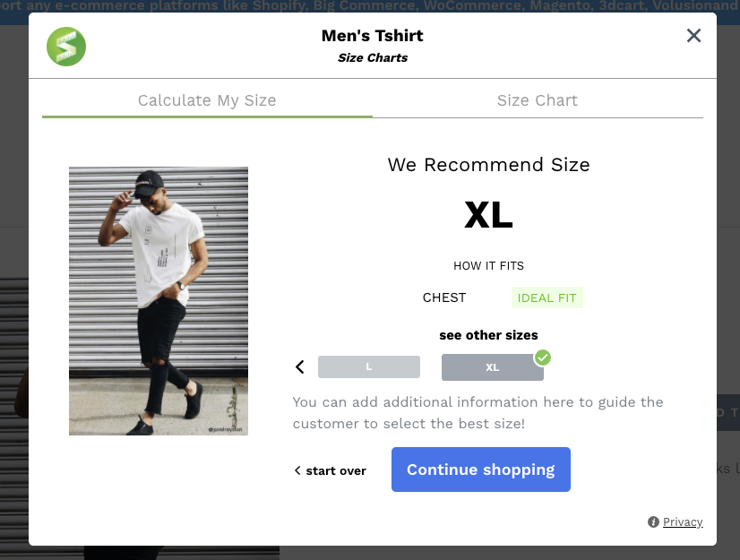Select the XL size option
The height and width of the screenshot is (560, 740).
click(x=492, y=367)
